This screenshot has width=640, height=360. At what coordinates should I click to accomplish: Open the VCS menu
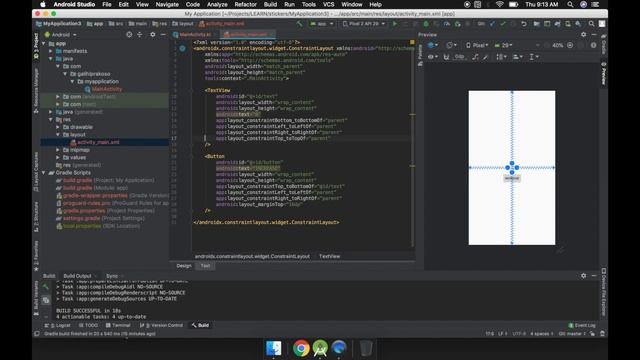pos(329,4)
